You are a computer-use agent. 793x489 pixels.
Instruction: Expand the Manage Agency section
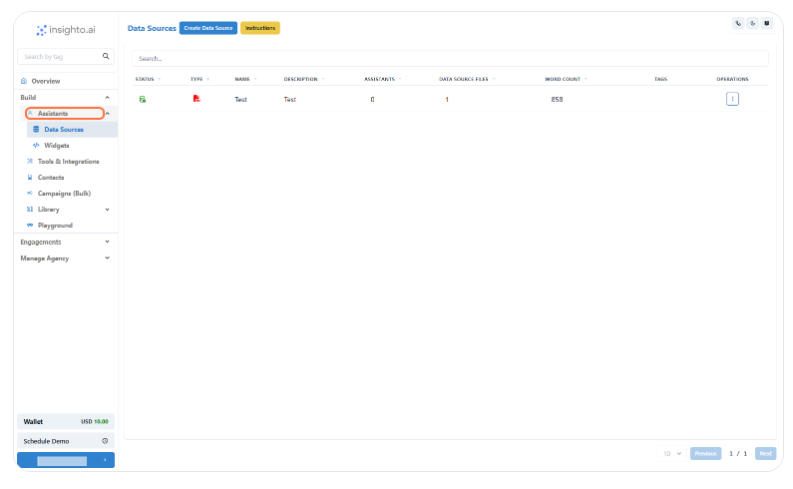(x=66, y=258)
